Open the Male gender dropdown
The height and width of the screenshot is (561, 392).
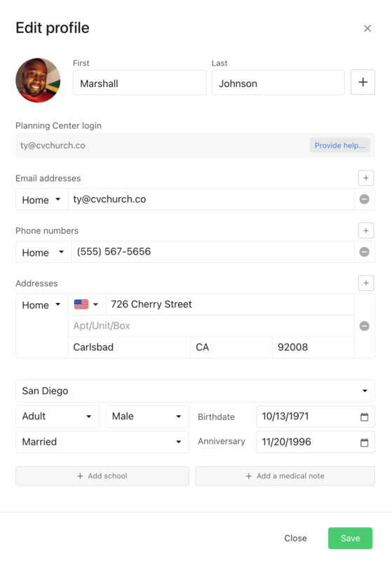(x=147, y=417)
